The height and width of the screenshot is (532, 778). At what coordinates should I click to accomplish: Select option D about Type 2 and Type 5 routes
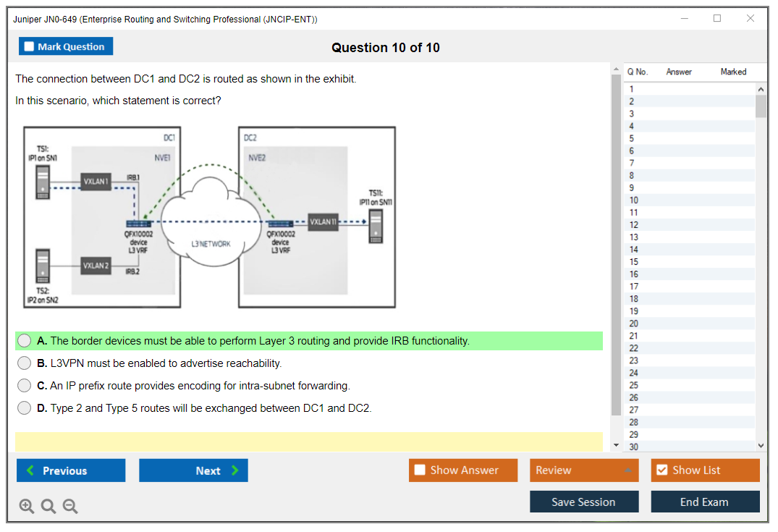pyautogui.click(x=25, y=408)
